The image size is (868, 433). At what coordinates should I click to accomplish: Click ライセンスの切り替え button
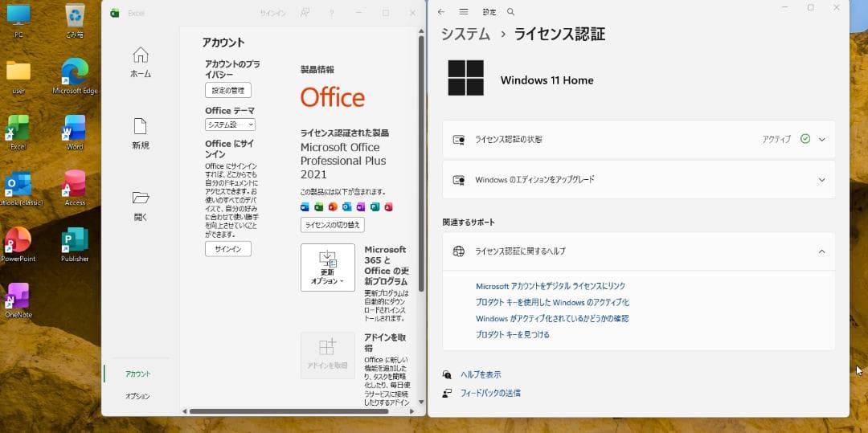point(333,225)
